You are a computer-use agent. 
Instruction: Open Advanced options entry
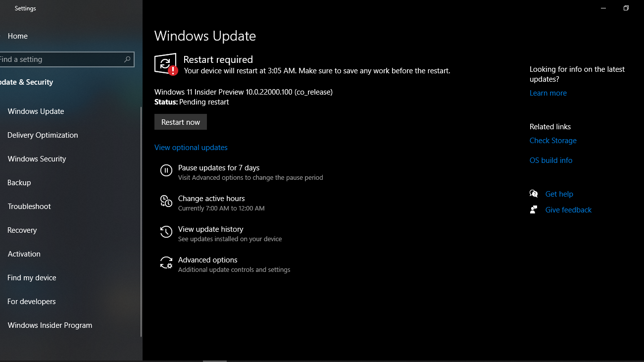pos(208,260)
